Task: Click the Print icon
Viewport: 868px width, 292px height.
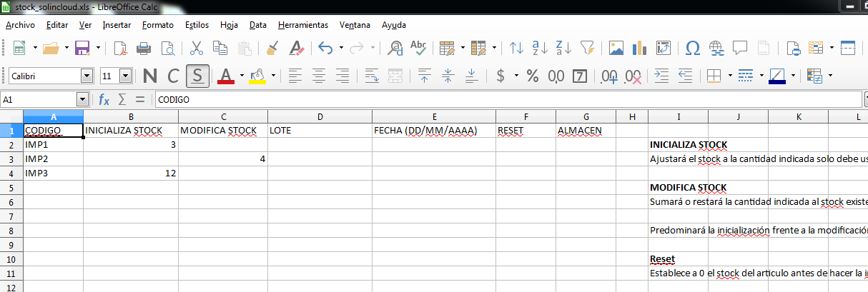Action: (144, 49)
